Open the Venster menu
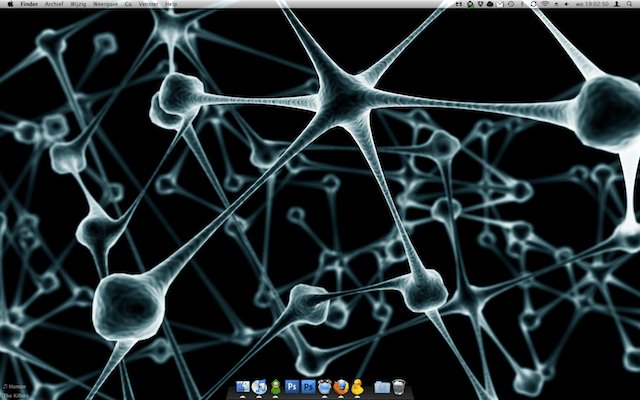This screenshot has width=640, height=400. (148, 5)
